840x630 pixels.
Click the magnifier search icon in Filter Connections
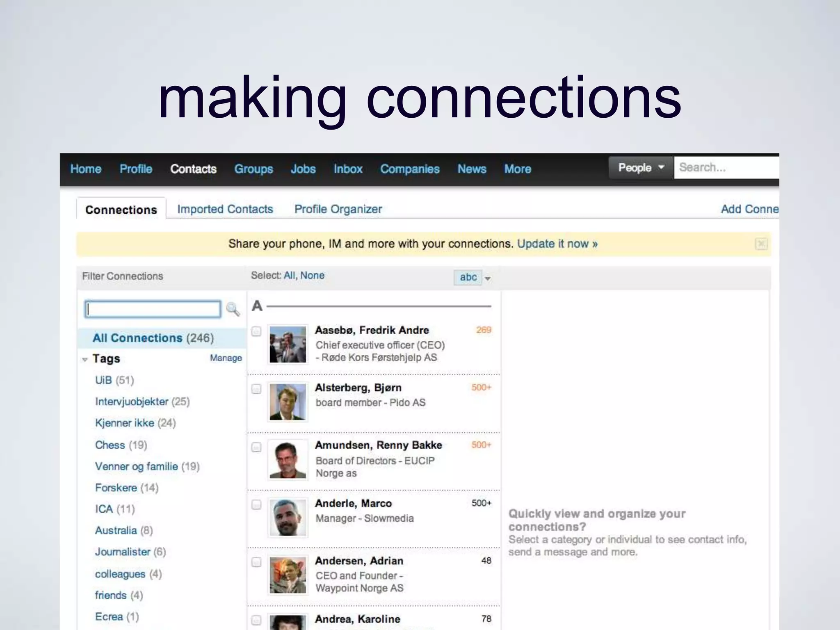pyautogui.click(x=233, y=309)
